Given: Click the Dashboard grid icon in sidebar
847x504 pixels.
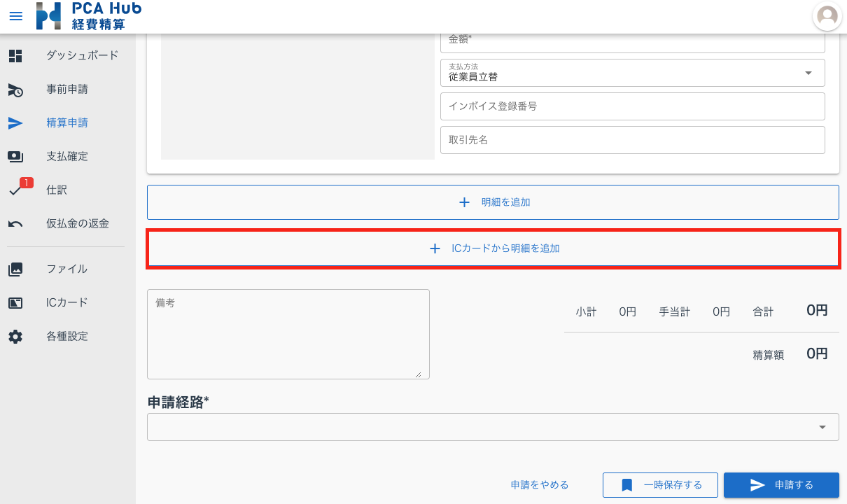Looking at the screenshot, I should click(15, 56).
